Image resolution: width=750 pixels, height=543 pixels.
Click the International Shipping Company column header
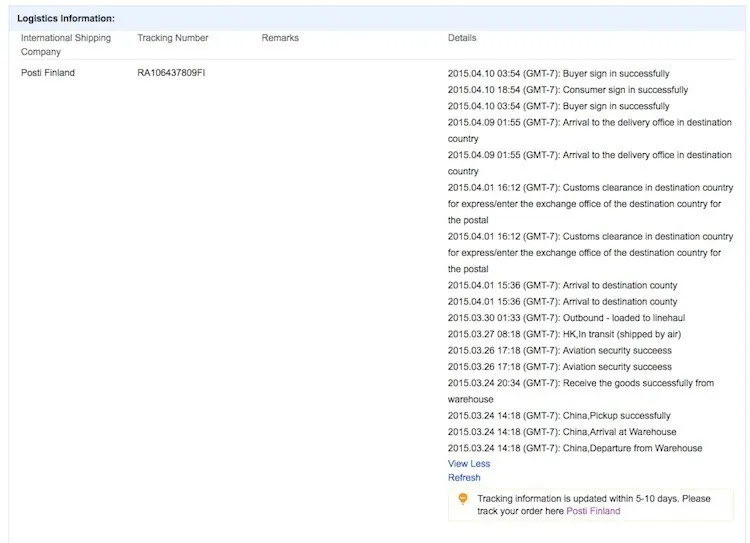66,44
